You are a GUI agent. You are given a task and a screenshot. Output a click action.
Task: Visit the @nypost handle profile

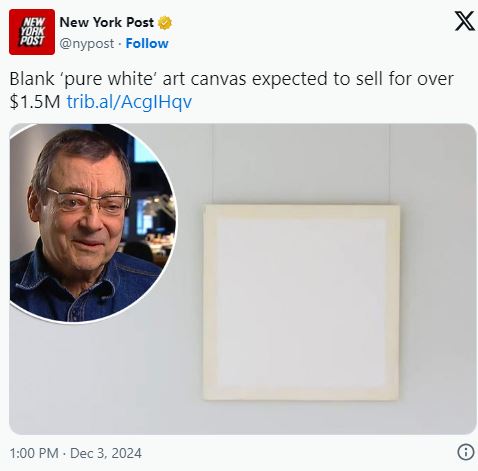pyautogui.click(x=87, y=44)
